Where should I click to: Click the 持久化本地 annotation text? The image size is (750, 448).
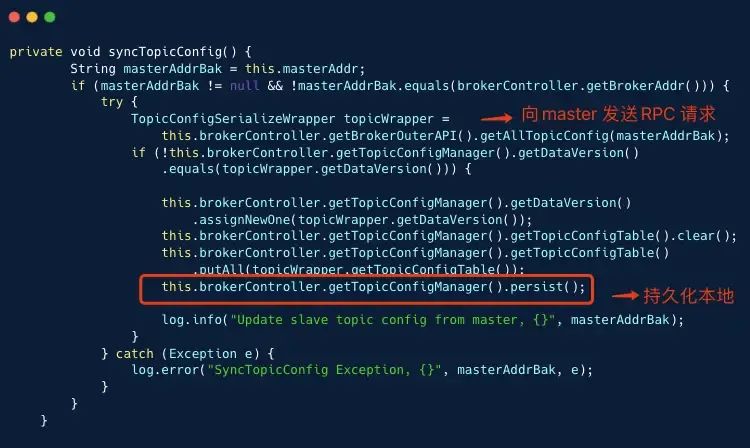point(688,296)
